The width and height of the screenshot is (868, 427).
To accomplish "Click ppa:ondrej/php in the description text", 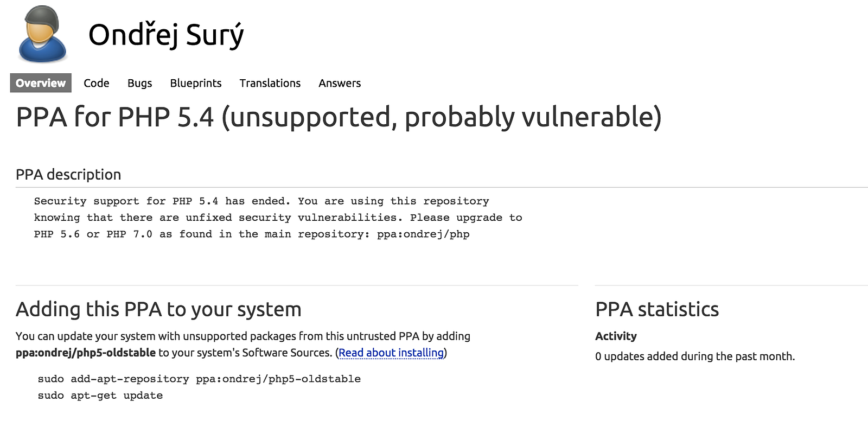I will click(x=423, y=234).
